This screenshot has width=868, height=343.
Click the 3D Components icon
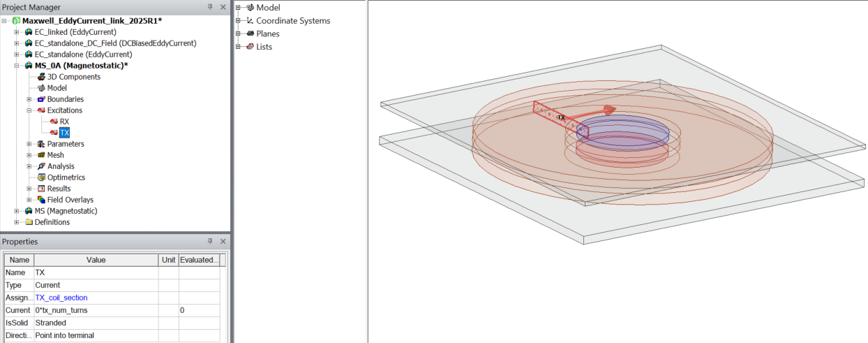(41, 77)
